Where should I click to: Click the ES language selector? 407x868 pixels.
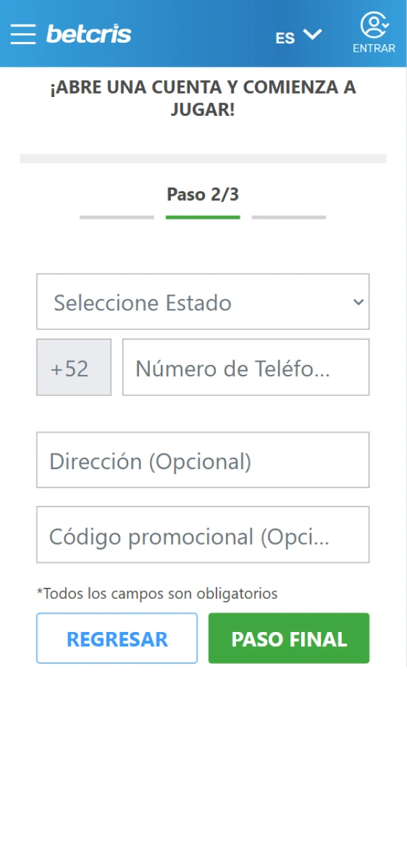pos(285,37)
